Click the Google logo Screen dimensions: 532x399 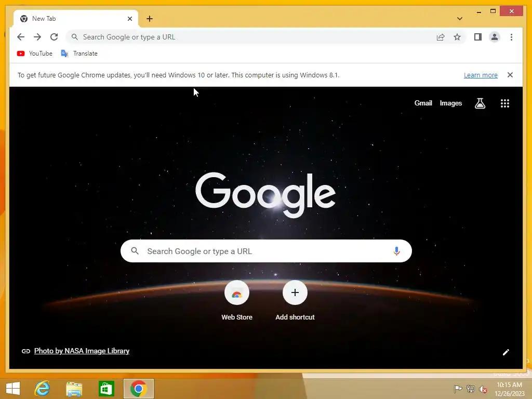point(265,195)
